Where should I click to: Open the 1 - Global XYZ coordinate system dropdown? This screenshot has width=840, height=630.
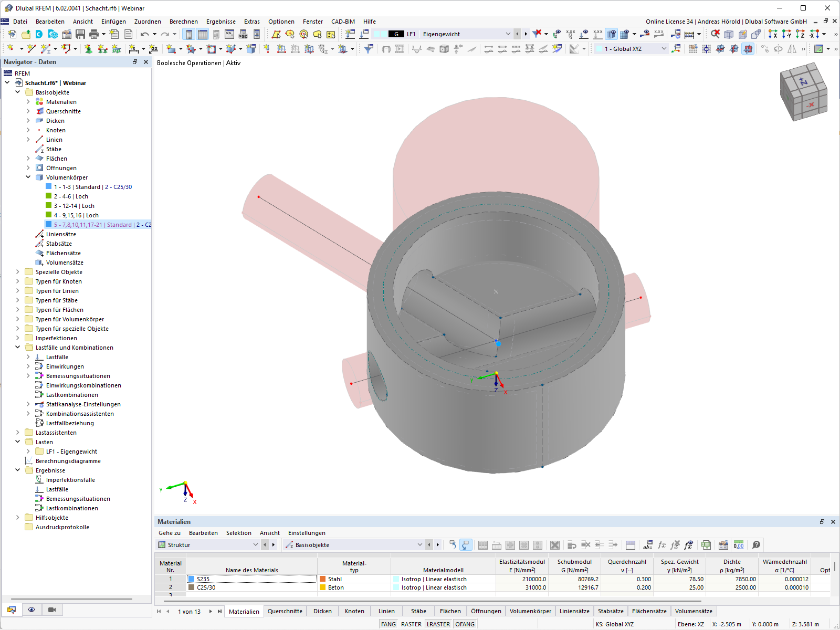tap(664, 49)
